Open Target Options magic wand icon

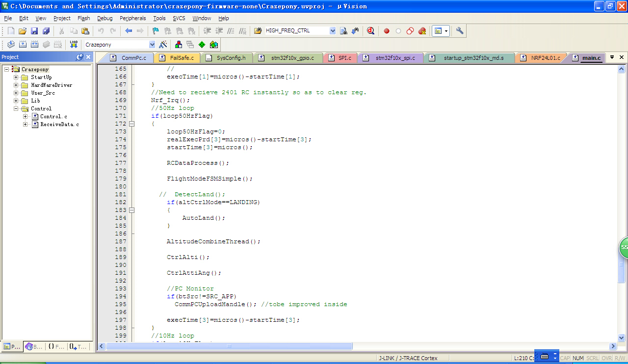click(x=163, y=45)
